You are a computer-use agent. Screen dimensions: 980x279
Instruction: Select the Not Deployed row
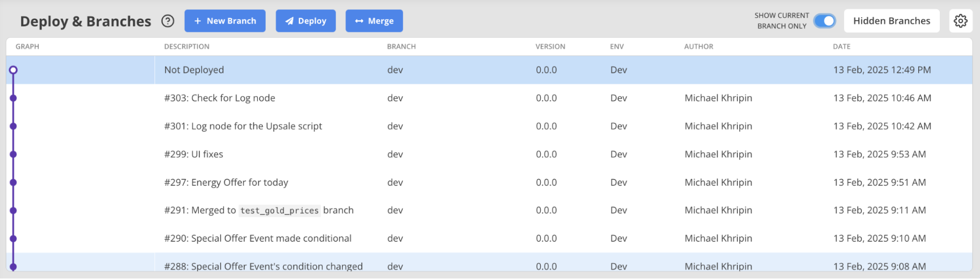coord(194,70)
